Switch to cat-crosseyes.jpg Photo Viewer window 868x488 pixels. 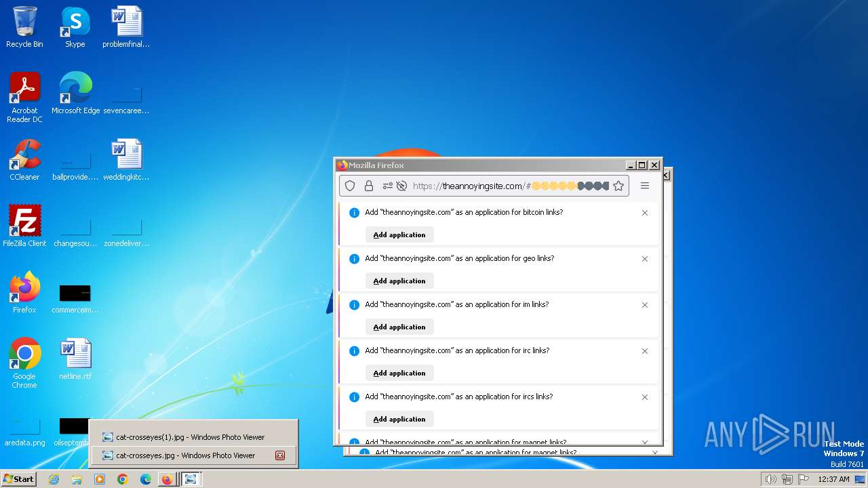(194, 455)
